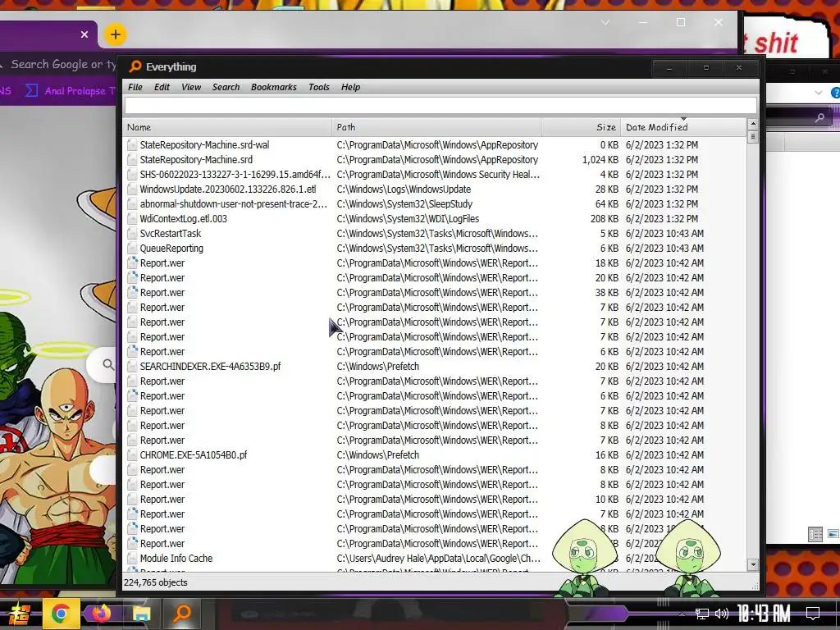Click the volume speaker icon in system tray
840x630 pixels.
click(722, 614)
